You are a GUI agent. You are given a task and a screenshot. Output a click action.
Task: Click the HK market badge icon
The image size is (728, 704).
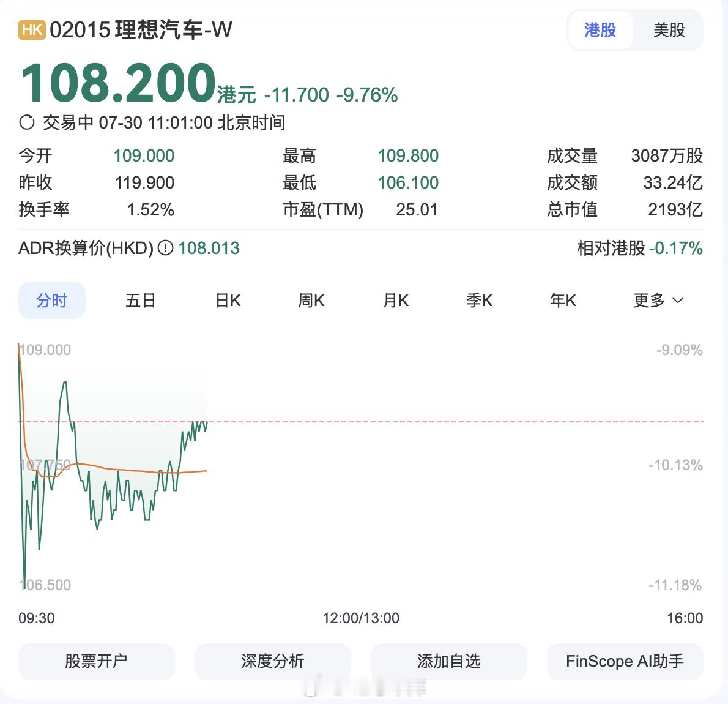point(32,30)
